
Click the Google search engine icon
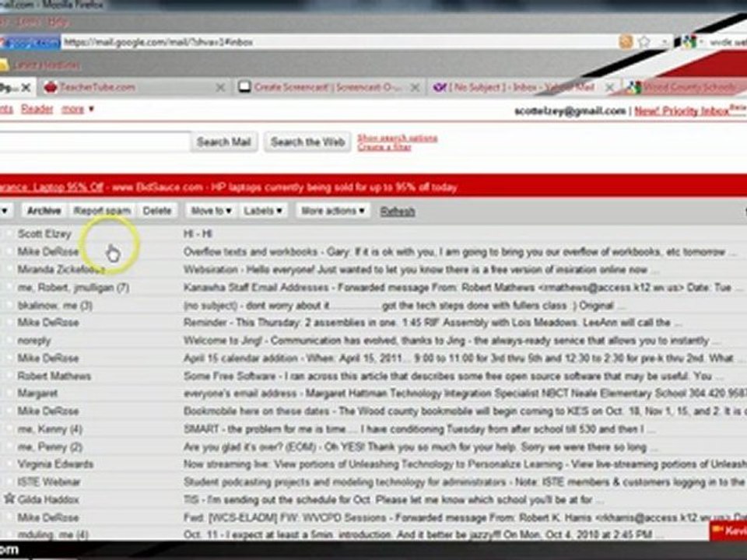[689, 42]
